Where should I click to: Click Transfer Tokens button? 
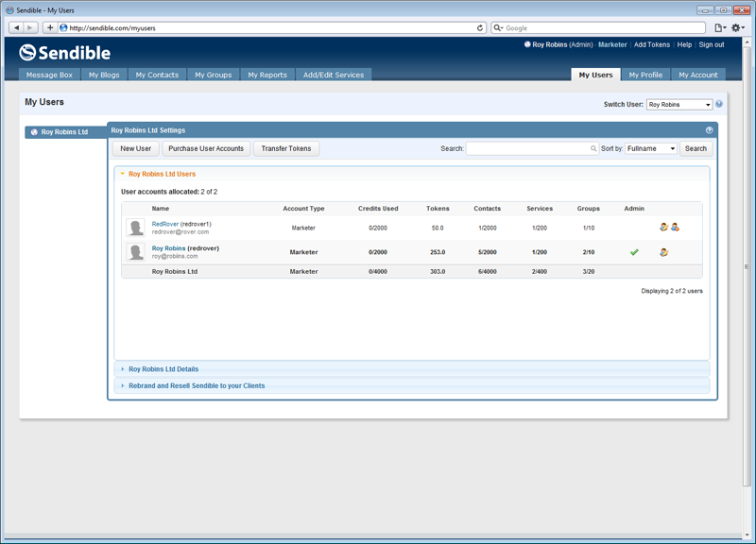coord(286,148)
